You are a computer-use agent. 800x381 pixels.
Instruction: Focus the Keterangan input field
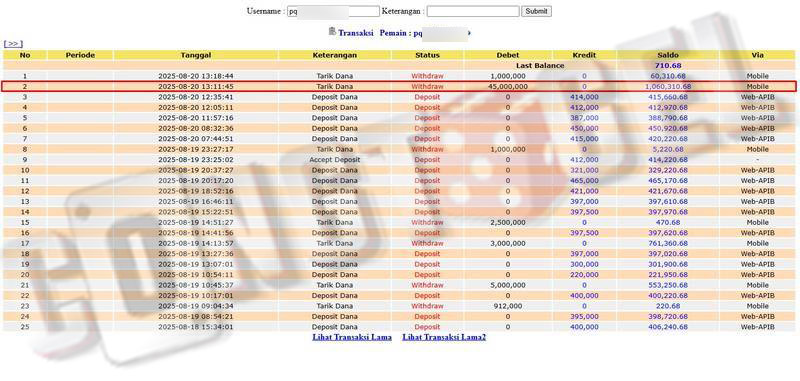click(473, 11)
